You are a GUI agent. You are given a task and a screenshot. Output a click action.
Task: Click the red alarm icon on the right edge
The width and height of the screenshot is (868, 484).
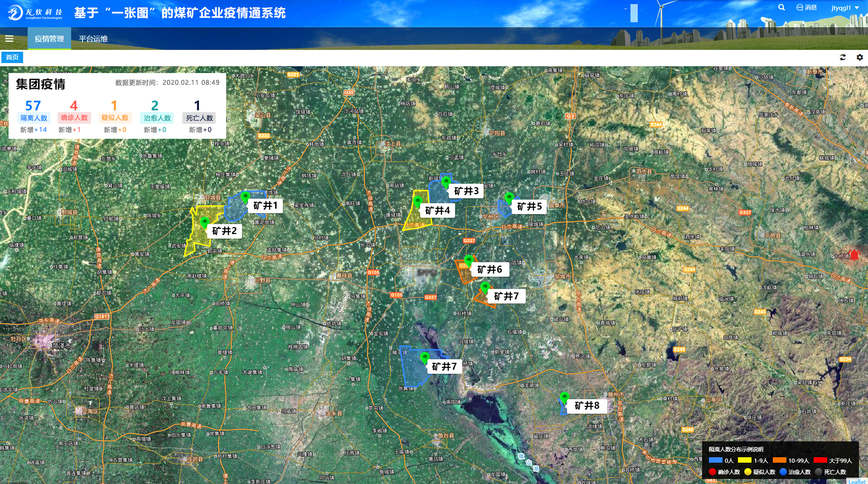click(854, 255)
